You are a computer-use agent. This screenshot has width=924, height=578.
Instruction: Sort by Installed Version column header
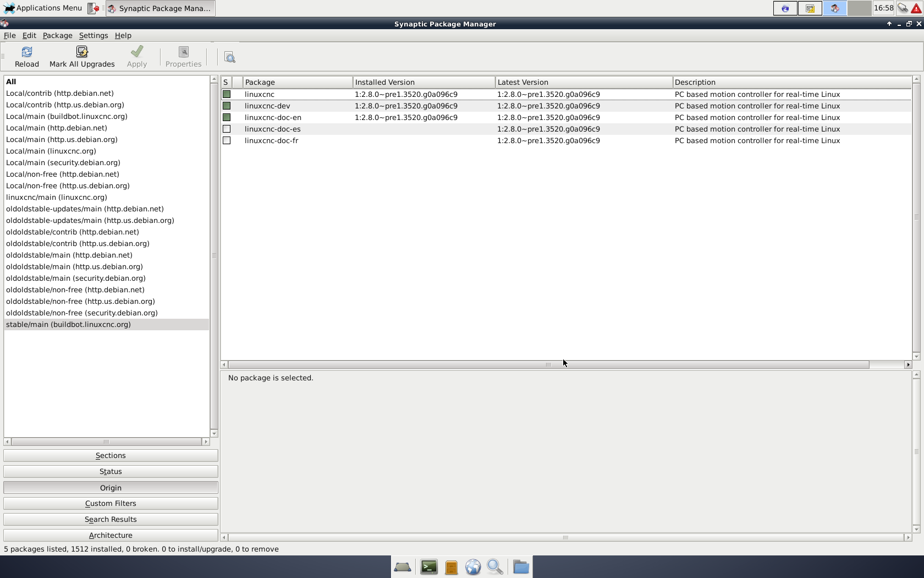pyautogui.click(x=424, y=82)
